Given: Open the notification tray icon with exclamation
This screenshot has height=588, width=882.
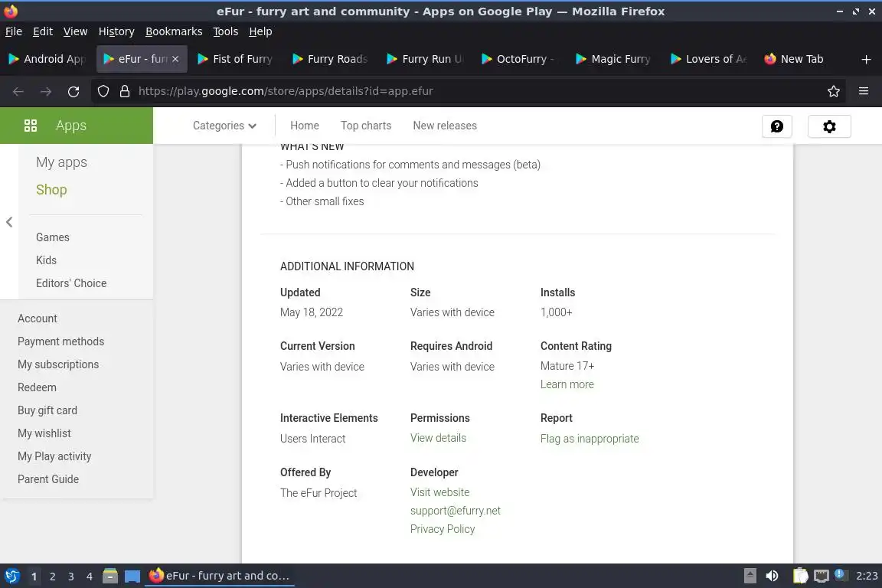Looking at the screenshot, I should tap(840, 574).
